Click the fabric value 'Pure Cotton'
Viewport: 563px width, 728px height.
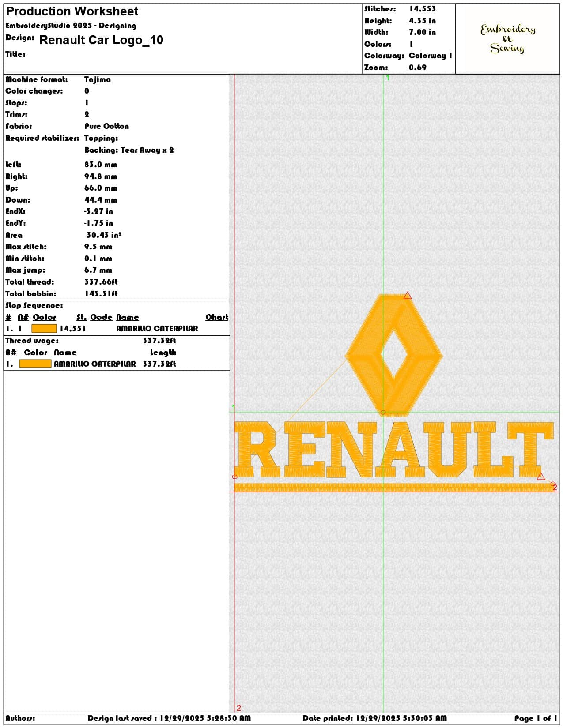pyautogui.click(x=107, y=126)
